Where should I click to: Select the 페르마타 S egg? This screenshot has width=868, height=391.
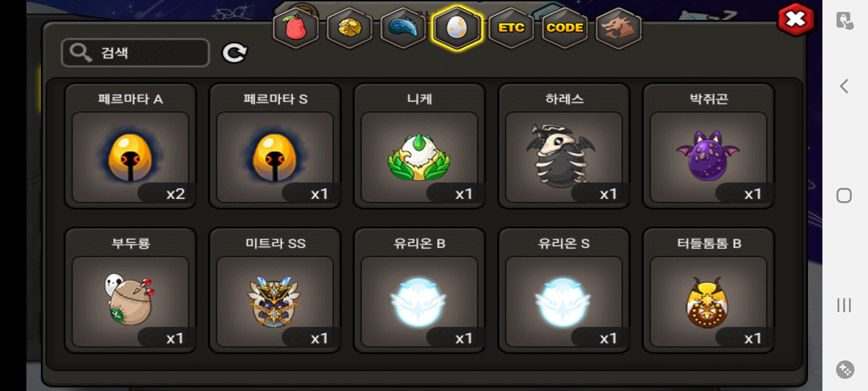[x=275, y=146]
